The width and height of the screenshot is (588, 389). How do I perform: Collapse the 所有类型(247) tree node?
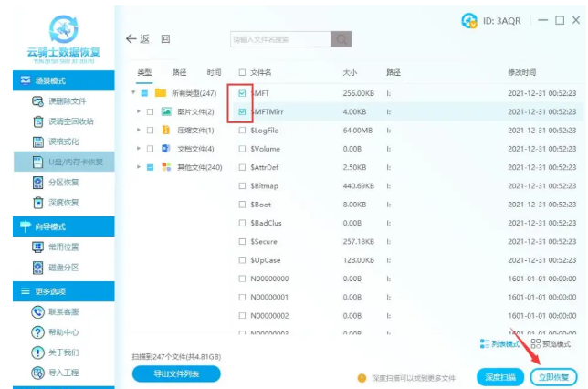133,93
